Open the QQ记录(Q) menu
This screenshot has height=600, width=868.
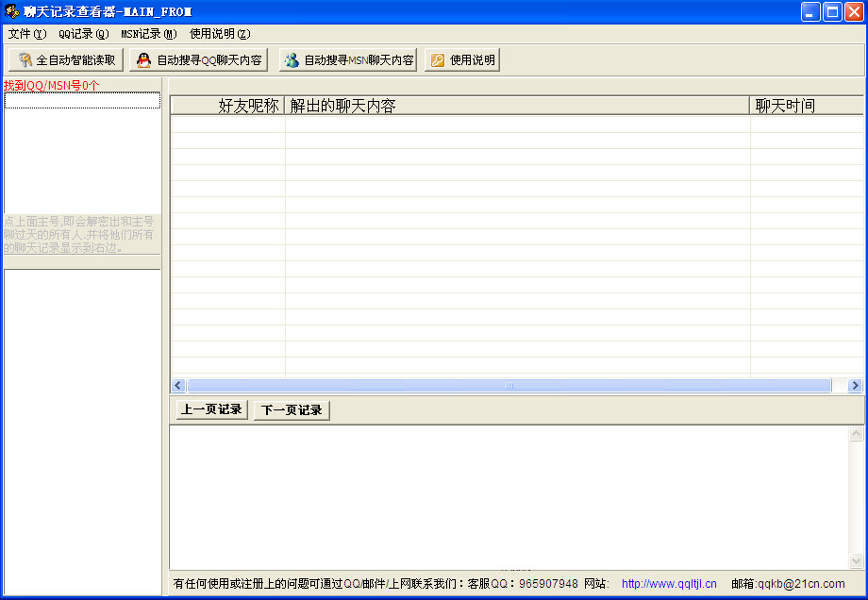pos(84,34)
